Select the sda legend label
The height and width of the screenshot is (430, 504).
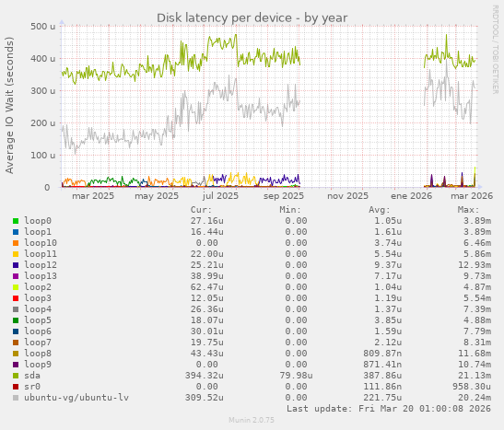pyautogui.click(x=32, y=376)
